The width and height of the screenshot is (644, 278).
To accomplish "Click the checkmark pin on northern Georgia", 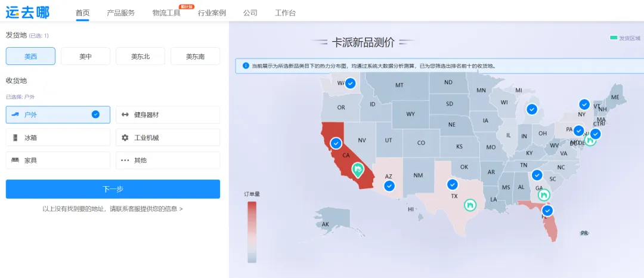I will click(x=537, y=175).
